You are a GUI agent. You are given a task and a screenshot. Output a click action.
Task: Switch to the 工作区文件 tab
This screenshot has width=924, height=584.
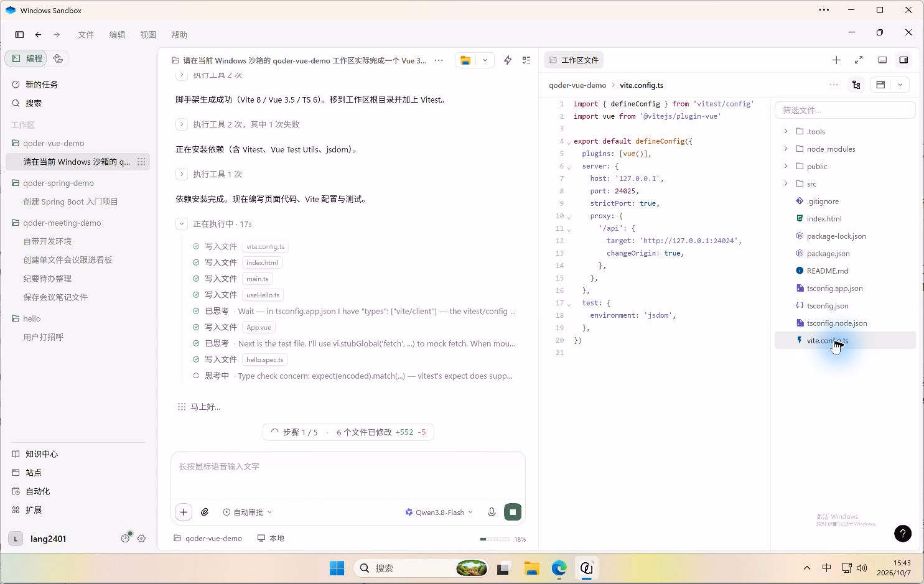tap(574, 60)
